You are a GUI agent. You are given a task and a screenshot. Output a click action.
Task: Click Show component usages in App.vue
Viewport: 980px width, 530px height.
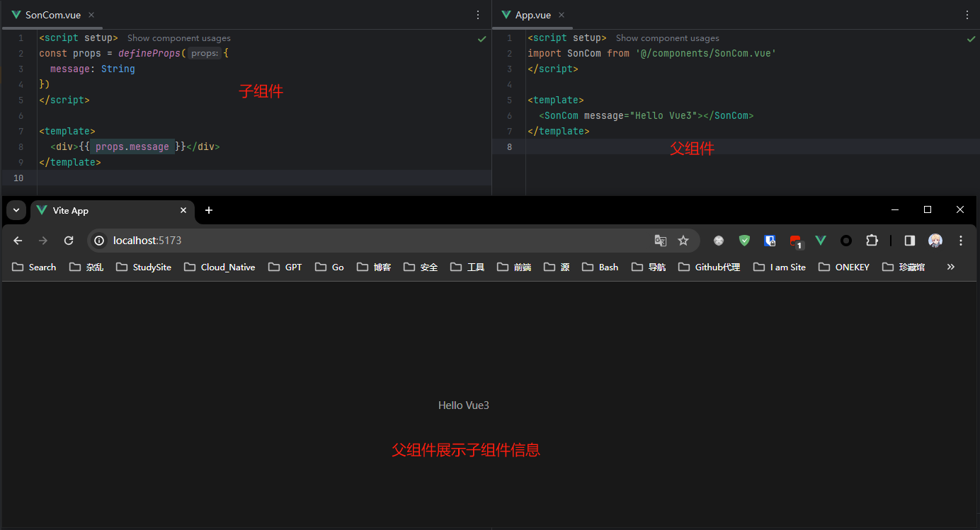(668, 38)
